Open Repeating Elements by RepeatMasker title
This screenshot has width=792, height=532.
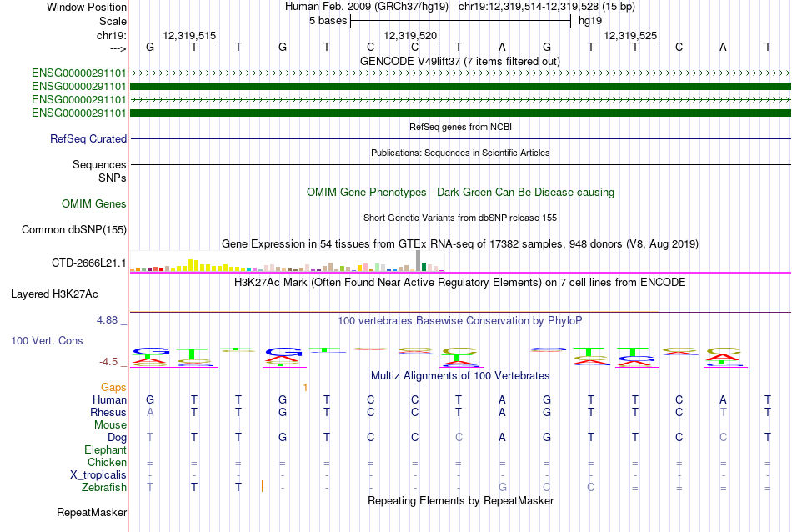point(460,500)
